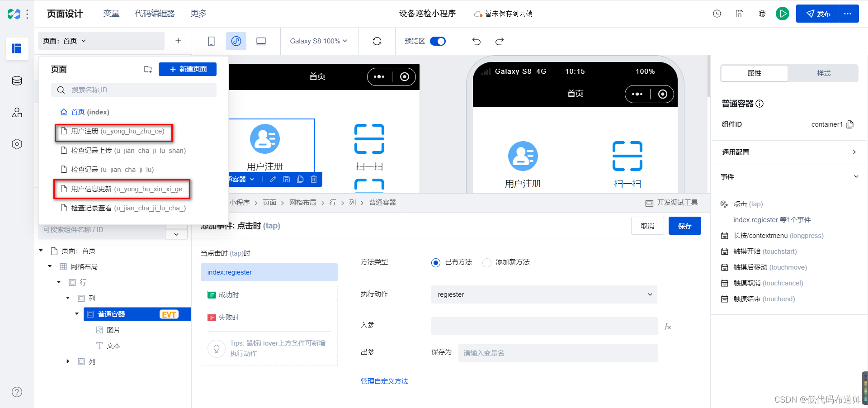Save selected container as template icon

287,180
